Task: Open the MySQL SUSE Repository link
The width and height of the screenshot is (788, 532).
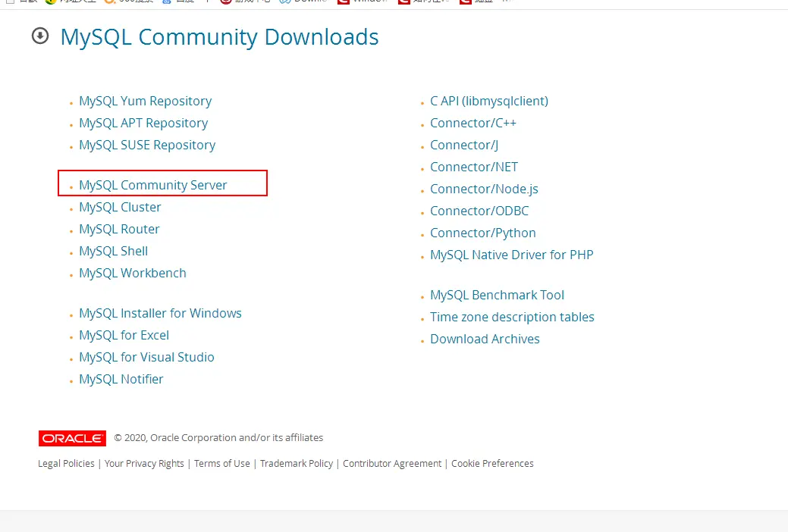Action: pos(147,146)
